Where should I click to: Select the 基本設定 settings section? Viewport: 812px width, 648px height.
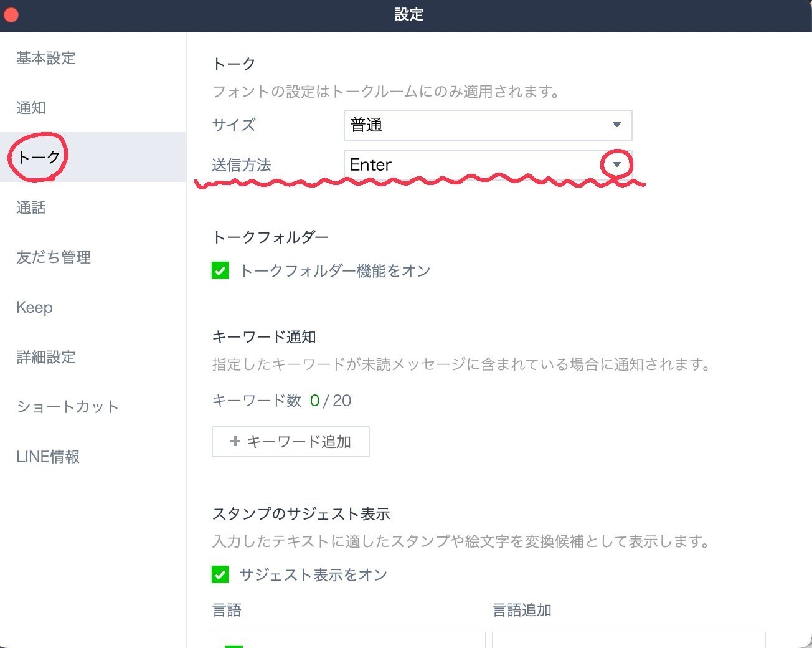(x=45, y=58)
